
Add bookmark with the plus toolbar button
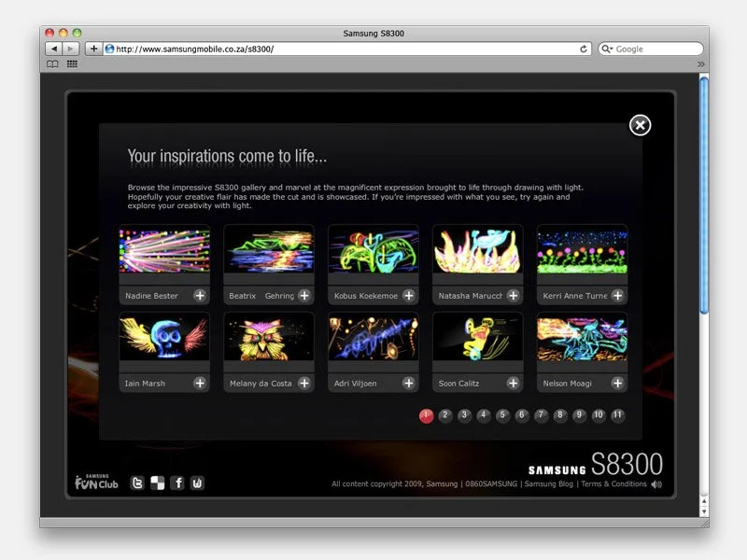click(93, 49)
